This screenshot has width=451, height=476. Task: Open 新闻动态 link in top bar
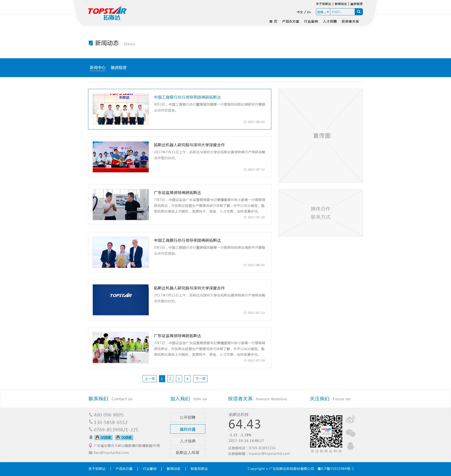[341, 4]
